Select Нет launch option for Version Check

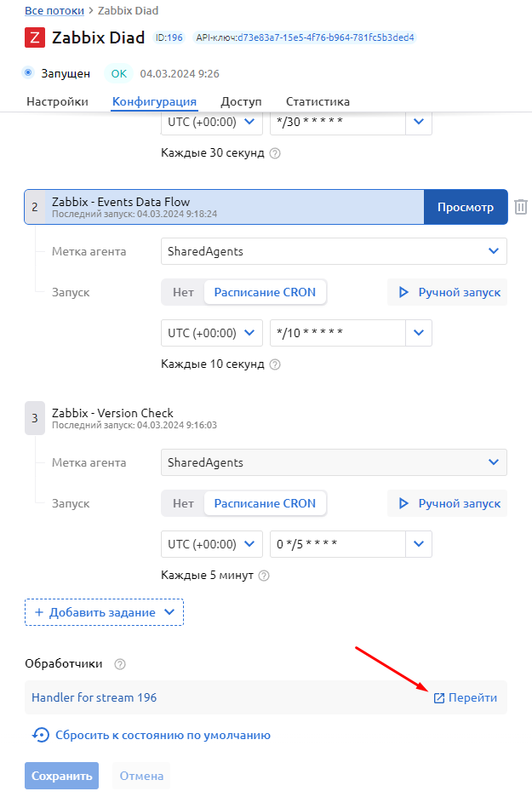click(183, 503)
